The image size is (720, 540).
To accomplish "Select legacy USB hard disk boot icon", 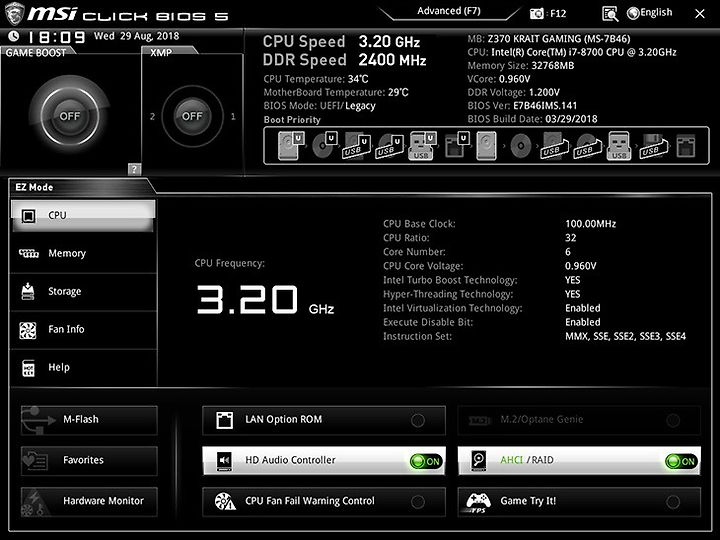I will pos(554,146).
